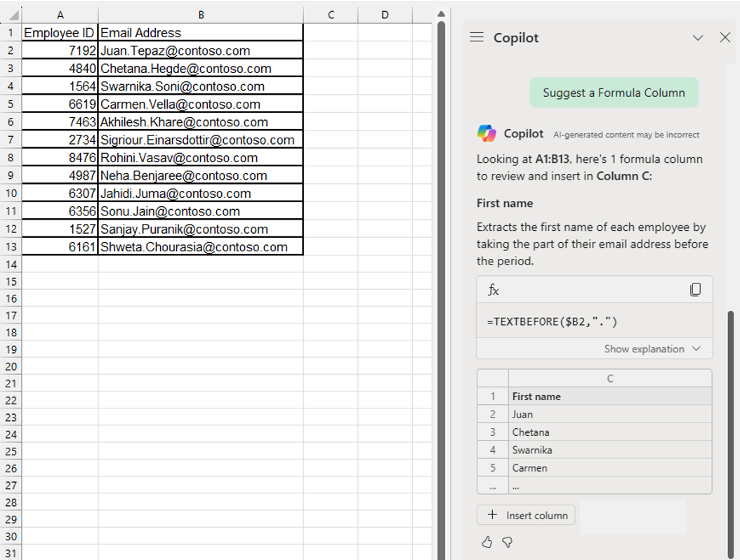Select cell with Sanjay.Puranik@contoso.com
The image size is (740, 560).
point(201,229)
